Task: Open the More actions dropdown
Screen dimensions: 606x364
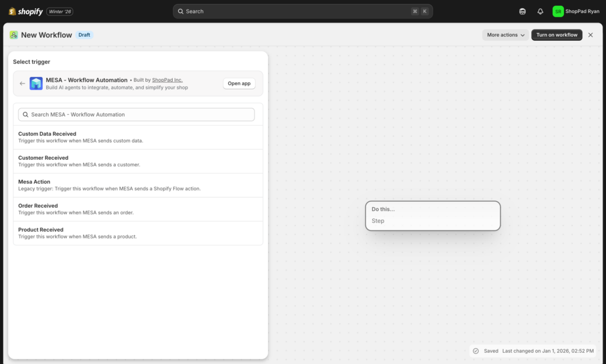Action: (x=505, y=34)
